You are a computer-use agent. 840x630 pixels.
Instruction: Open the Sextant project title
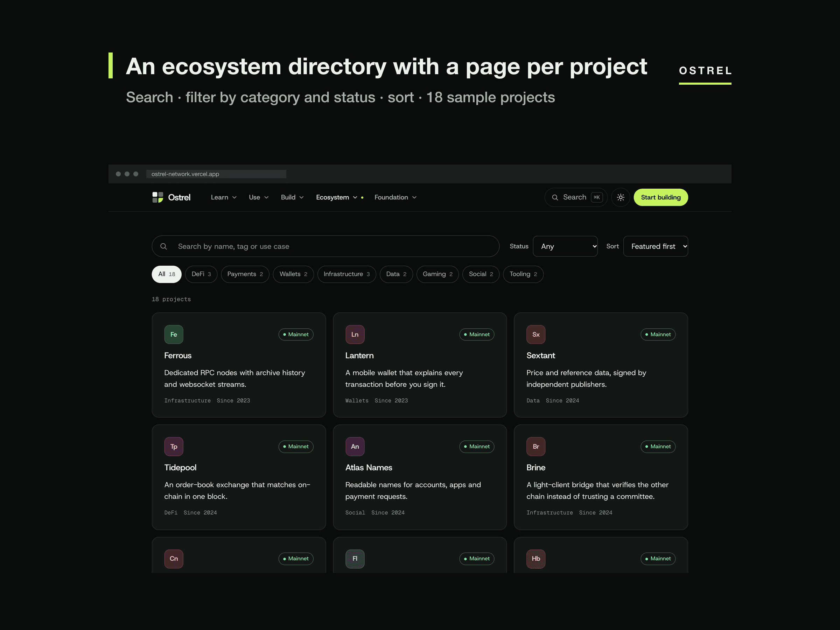click(x=540, y=356)
